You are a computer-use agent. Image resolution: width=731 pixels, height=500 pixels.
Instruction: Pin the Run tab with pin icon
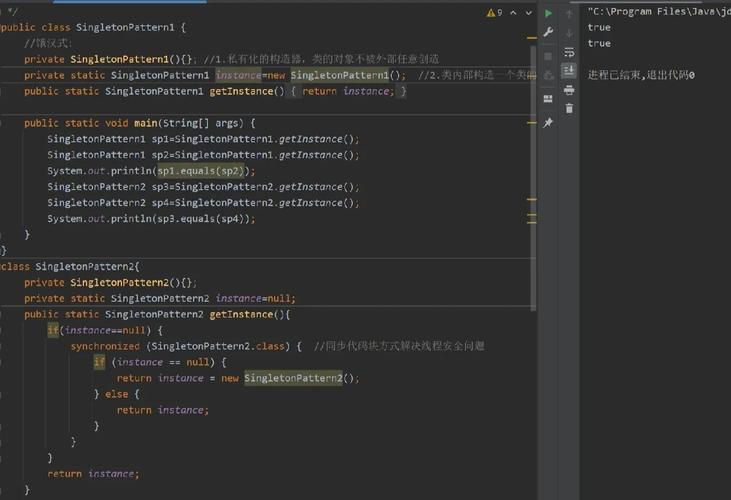point(548,123)
